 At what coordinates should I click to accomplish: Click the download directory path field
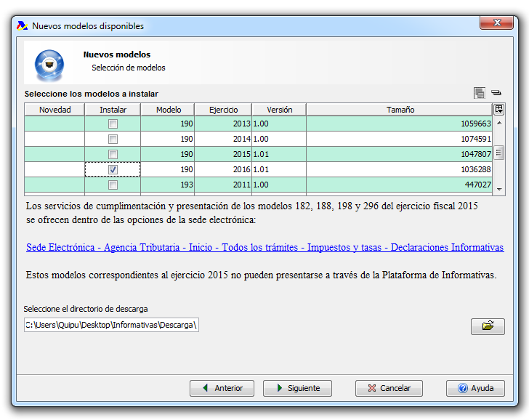[x=111, y=326]
